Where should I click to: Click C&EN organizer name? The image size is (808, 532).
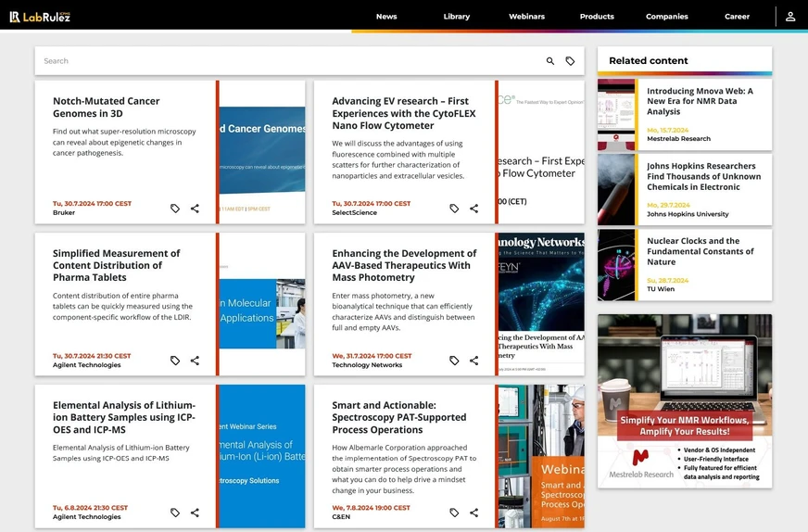click(x=341, y=516)
